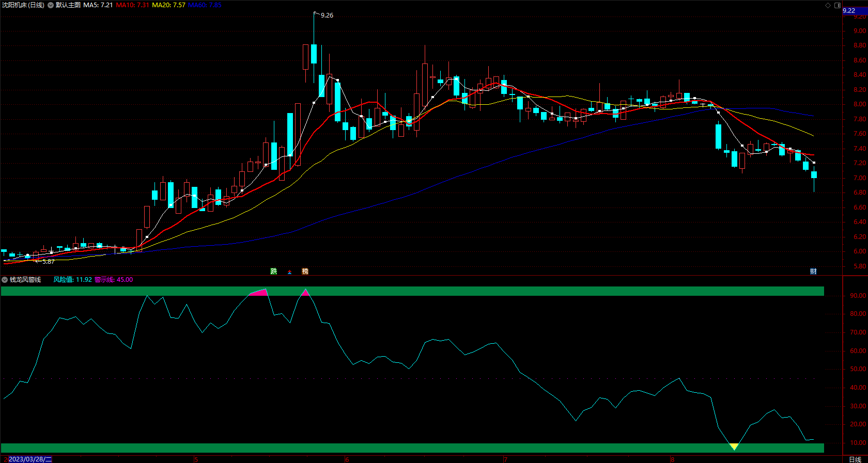This screenshot has width=868, height=463.
Task: Click the 风险值: 11.92 readout
Action: (73, 280)
